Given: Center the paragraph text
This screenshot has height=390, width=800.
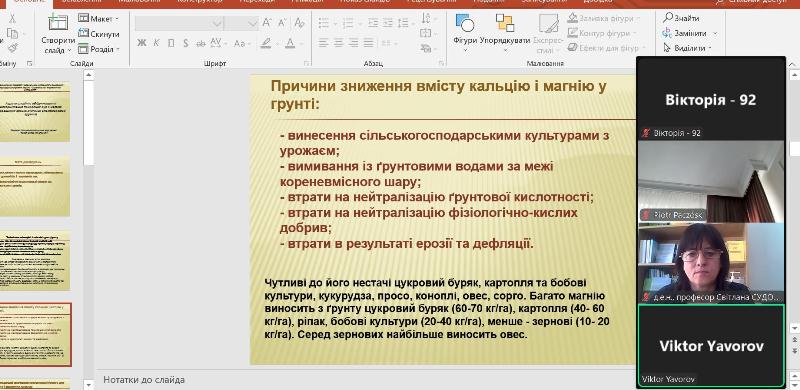Looking at the screenshot, I should tap(338, 43).
